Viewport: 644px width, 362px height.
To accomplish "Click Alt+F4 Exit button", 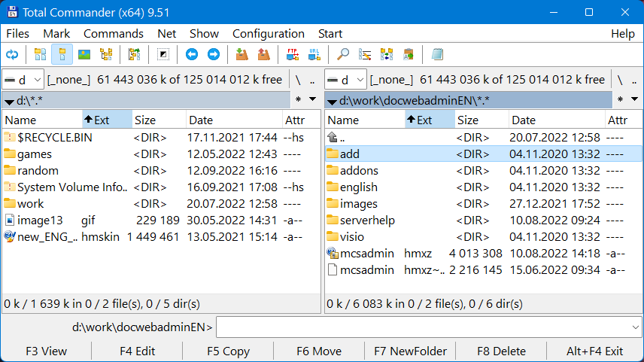I will coord(594,351).
